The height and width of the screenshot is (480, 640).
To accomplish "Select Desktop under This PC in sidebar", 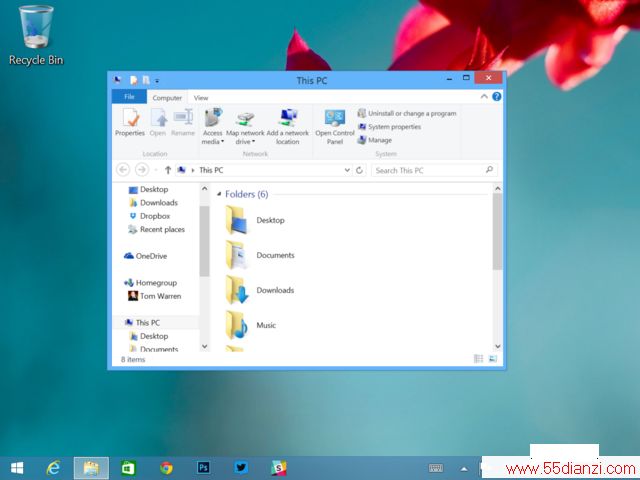I will pyautogui.click(x=148, y=336).
